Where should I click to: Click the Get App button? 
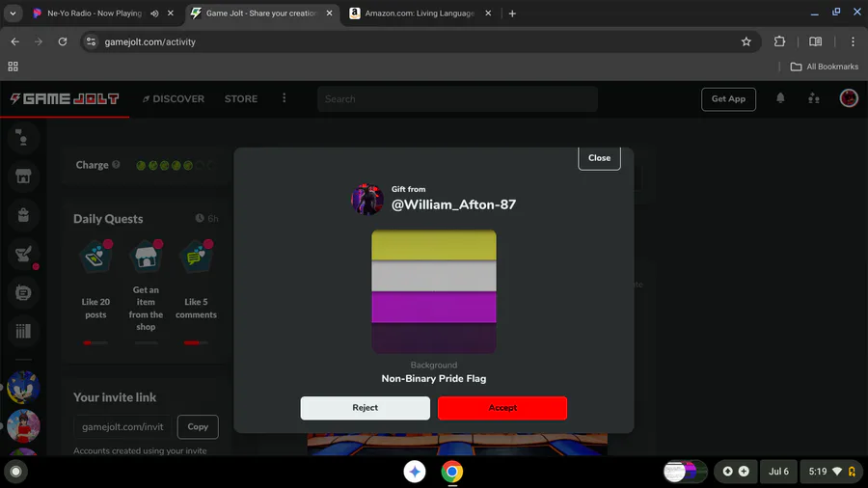(x=728, y=99)
